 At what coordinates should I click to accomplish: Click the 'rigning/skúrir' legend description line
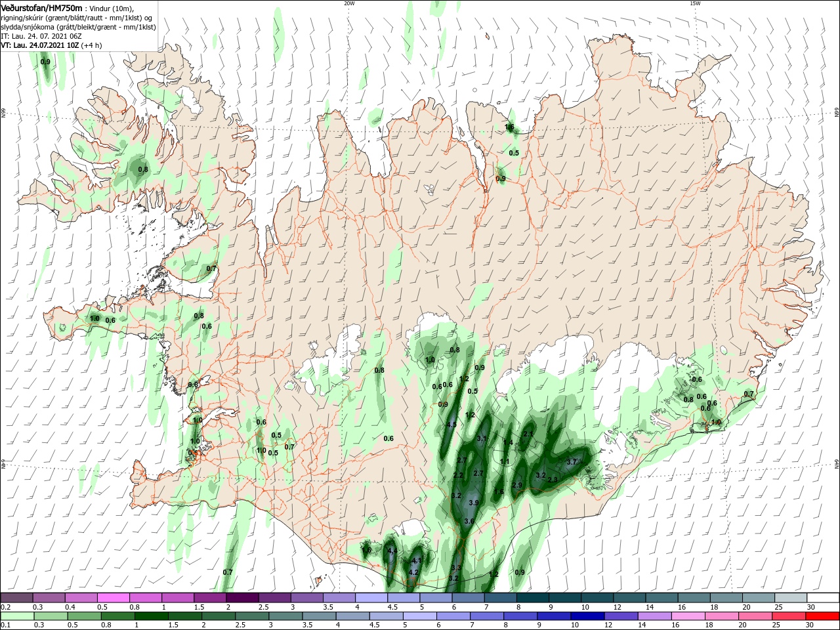tap(77, 18)
